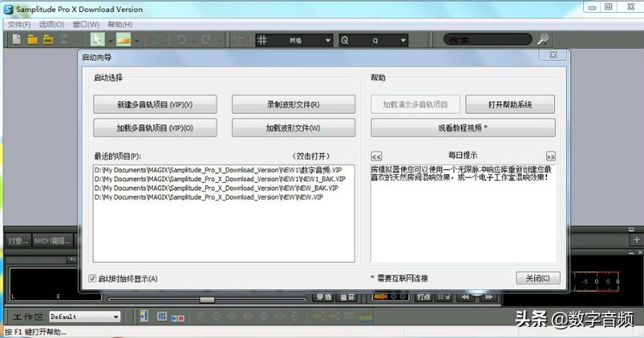The width and height of the screenshot is (644, 338).
Task: Open the 帮助(H) menu
Action: (120, 25)
